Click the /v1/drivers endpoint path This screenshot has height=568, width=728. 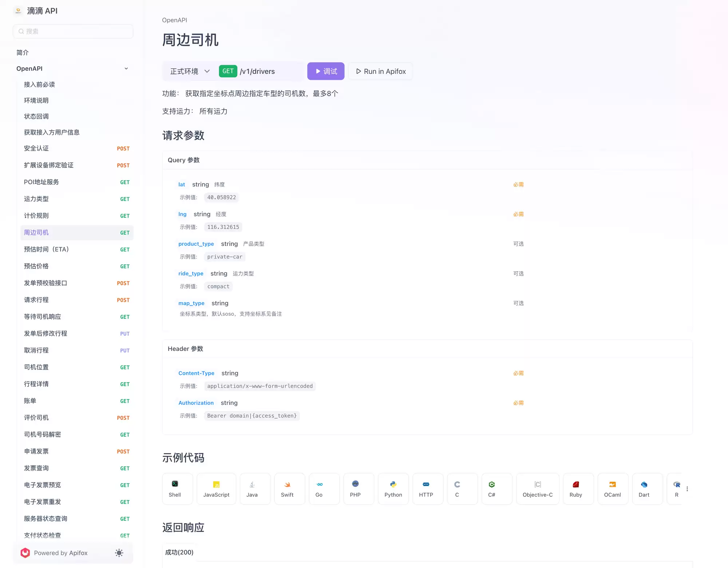coord(257,71)
